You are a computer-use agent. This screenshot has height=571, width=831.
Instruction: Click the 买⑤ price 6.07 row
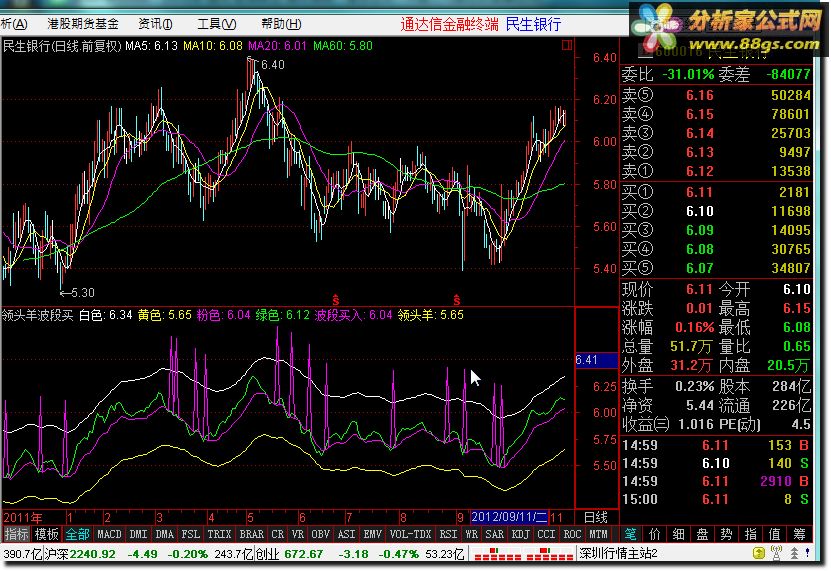click(x=716, y=268)
